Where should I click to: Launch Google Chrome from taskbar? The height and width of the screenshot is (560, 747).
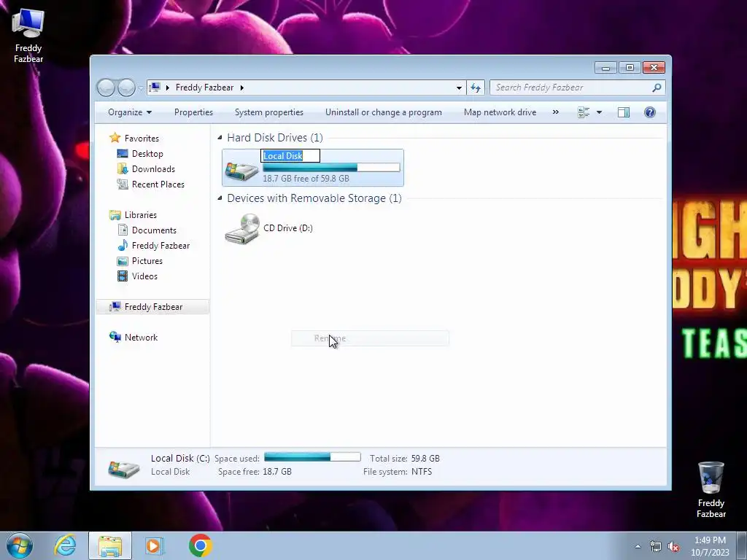200,545
